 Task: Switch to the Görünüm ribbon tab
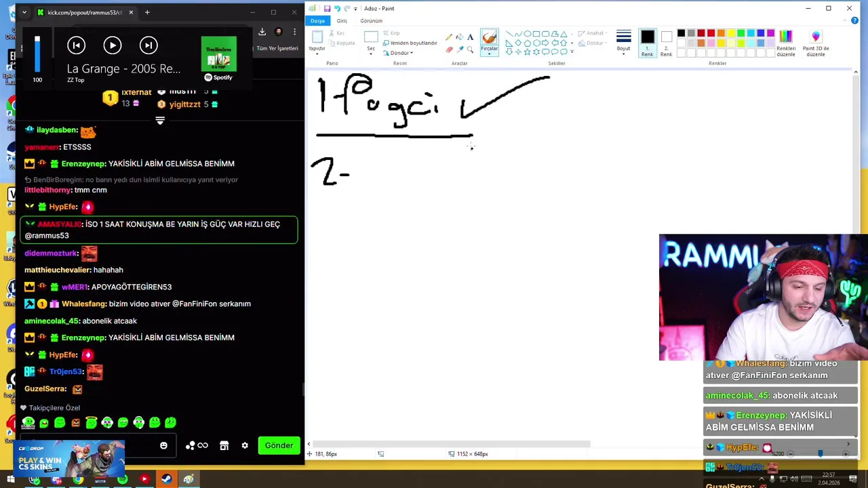click(x=371, y=20)
